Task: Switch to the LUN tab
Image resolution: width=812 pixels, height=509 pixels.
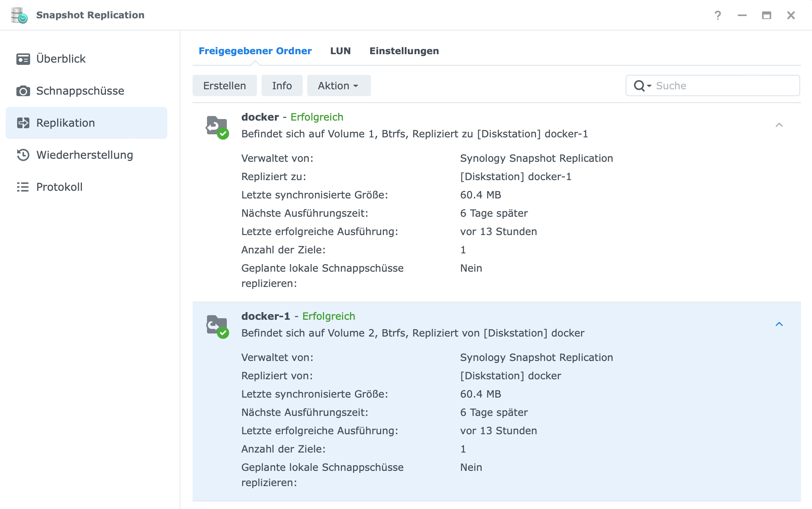Action: click(x=340, y=51)
